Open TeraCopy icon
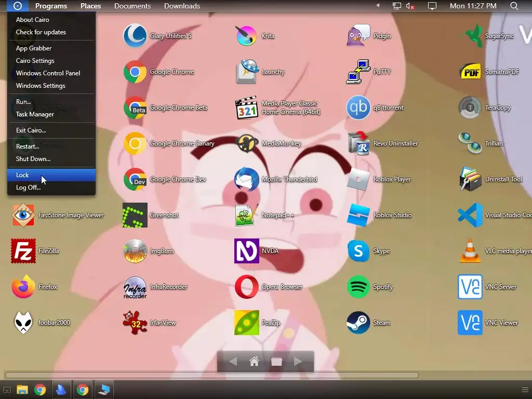 pyautogui.click(x=470, y=108)
